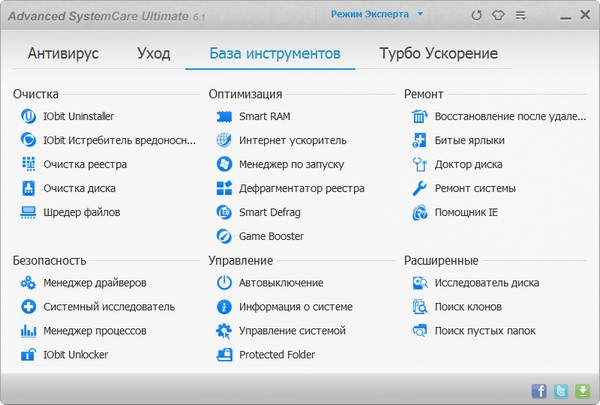The image size is (600, 405).
Task: Launch Менеджер драйверов driver manager
Action: tap(94, 283)
